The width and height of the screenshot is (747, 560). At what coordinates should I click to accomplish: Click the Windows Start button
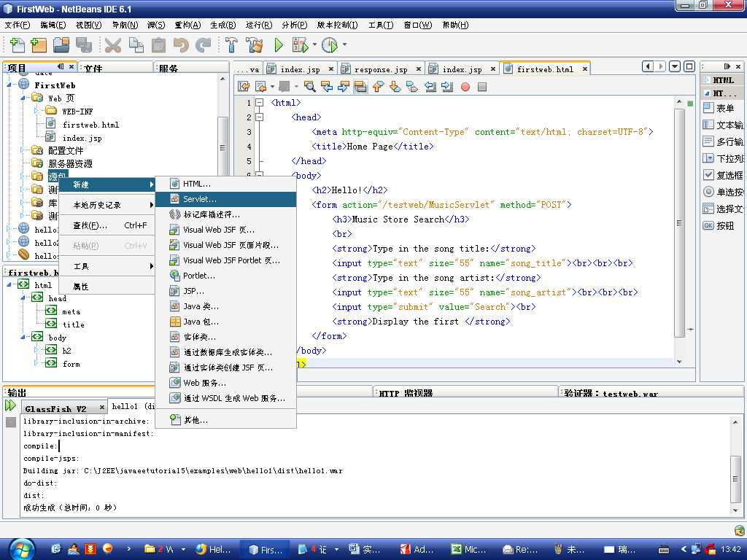pyautogui.click(x=23, y=549)
